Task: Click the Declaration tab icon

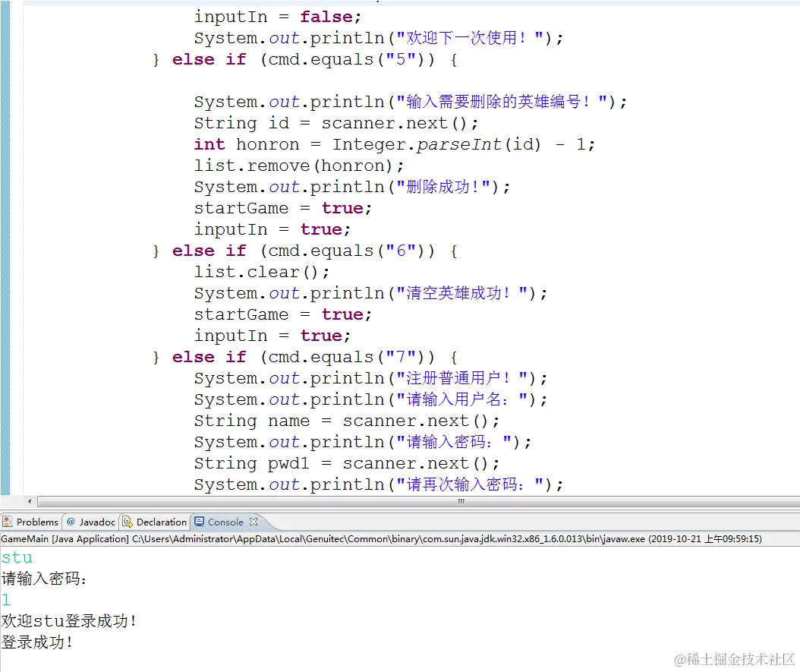Action: [x=127, y=522]
